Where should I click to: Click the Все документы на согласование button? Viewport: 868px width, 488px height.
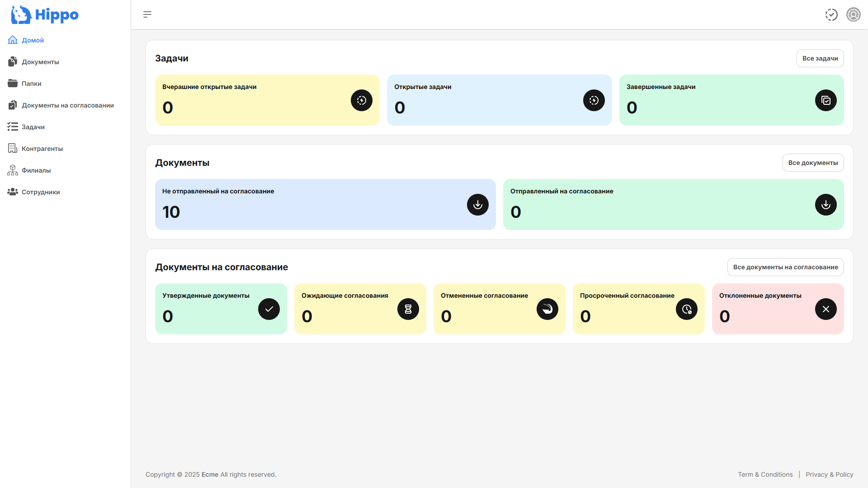[785, 267]
